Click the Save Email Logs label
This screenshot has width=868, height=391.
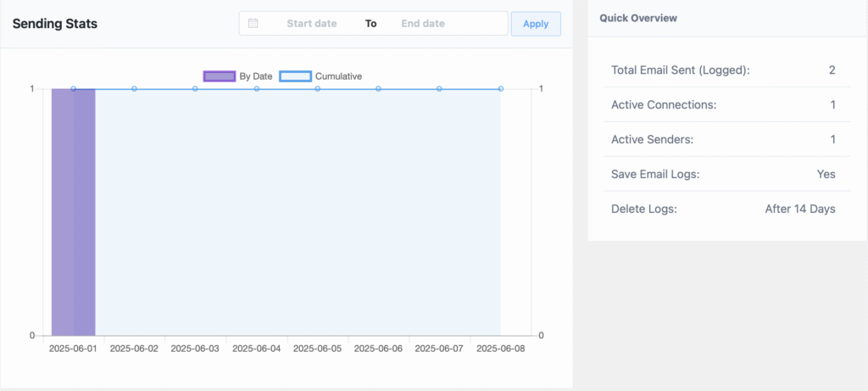point(655,175)
